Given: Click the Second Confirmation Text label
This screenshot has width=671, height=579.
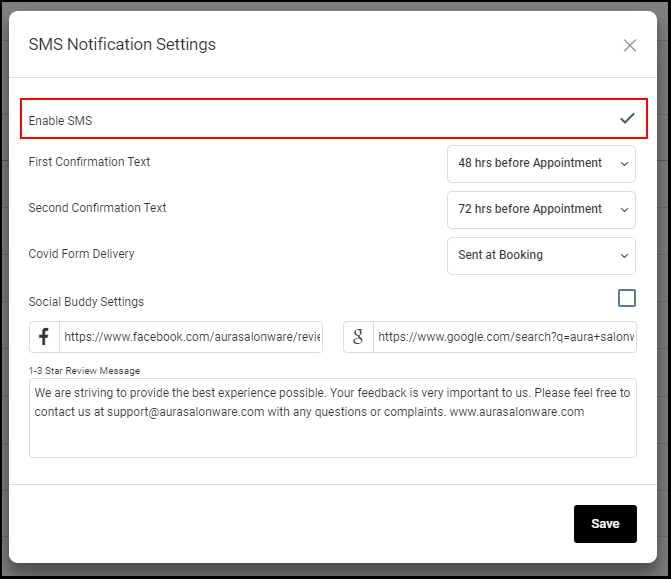Looking at the screenshot, I should [98, 208].
